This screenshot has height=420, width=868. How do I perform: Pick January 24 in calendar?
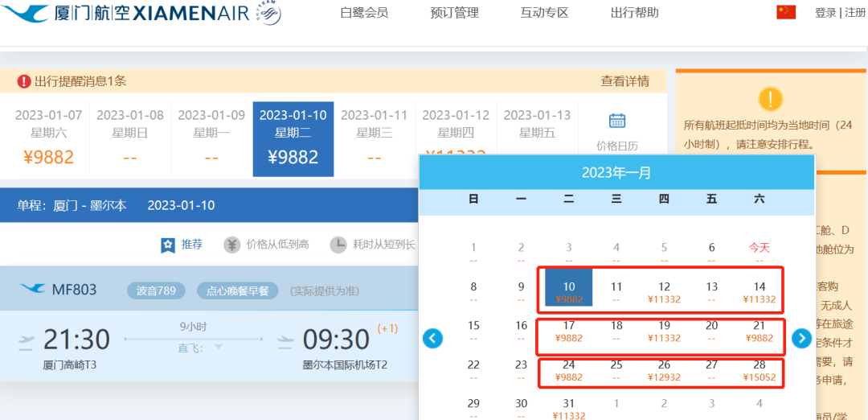pyautogui.click(x=569, y=371)
